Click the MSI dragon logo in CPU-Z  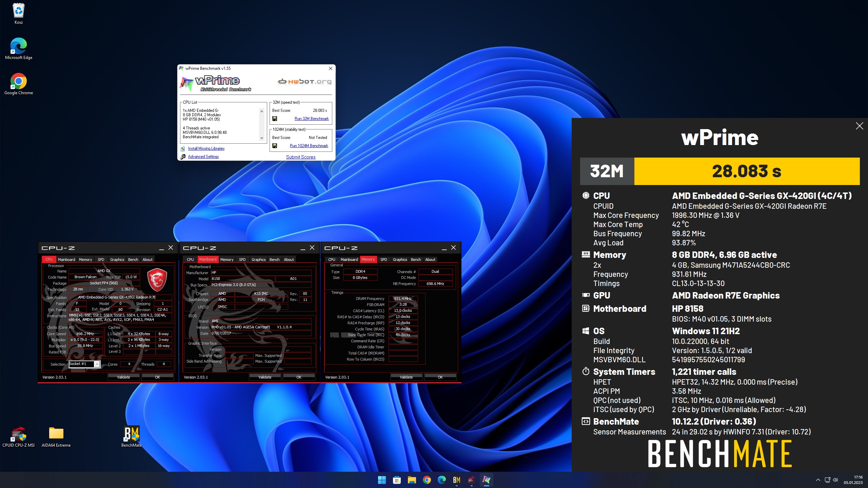[x=157, y=280]
